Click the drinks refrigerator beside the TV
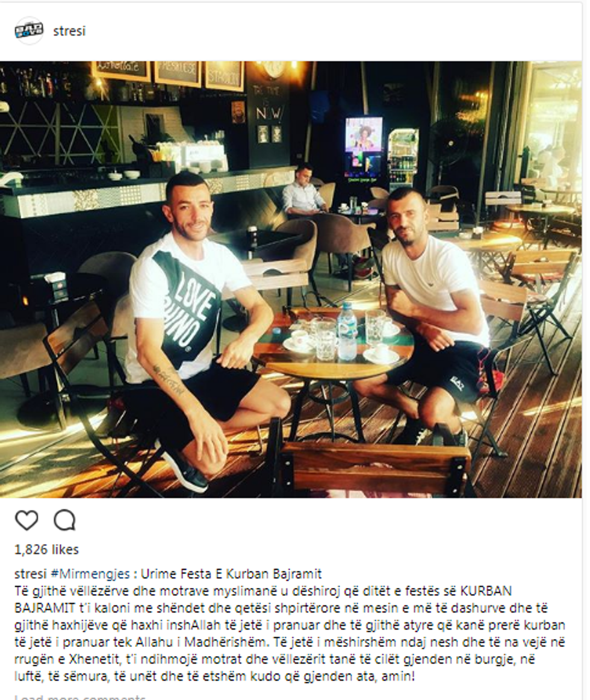The width and height of the screenshot is (590, 700). pyautogui.click(x=403, y=160)
